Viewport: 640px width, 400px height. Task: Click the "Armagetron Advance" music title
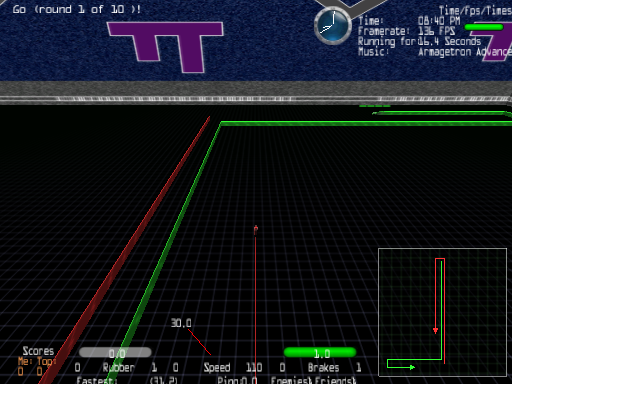point(464,52)
